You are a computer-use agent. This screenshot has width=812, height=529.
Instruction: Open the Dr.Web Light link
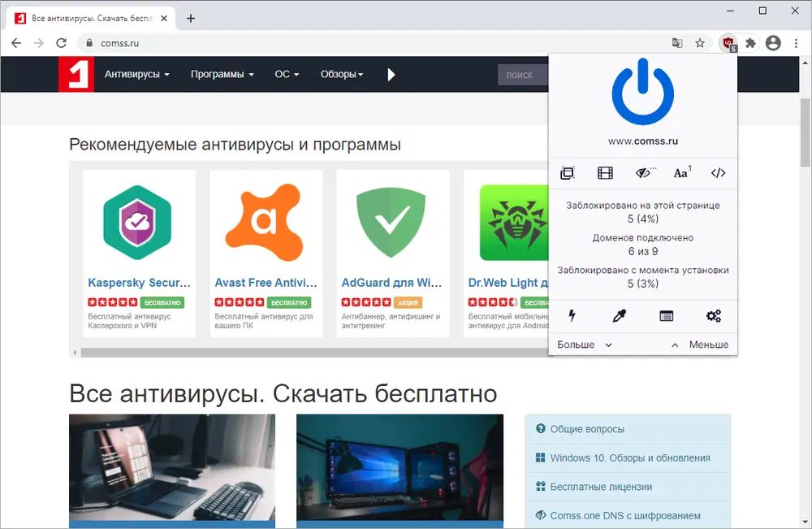pos(508,283)
